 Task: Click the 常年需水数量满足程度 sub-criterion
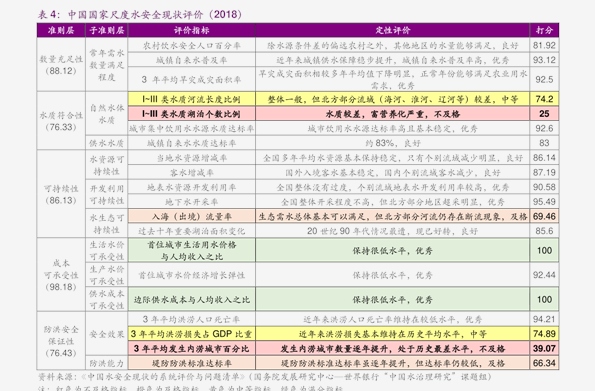point(107,65)
